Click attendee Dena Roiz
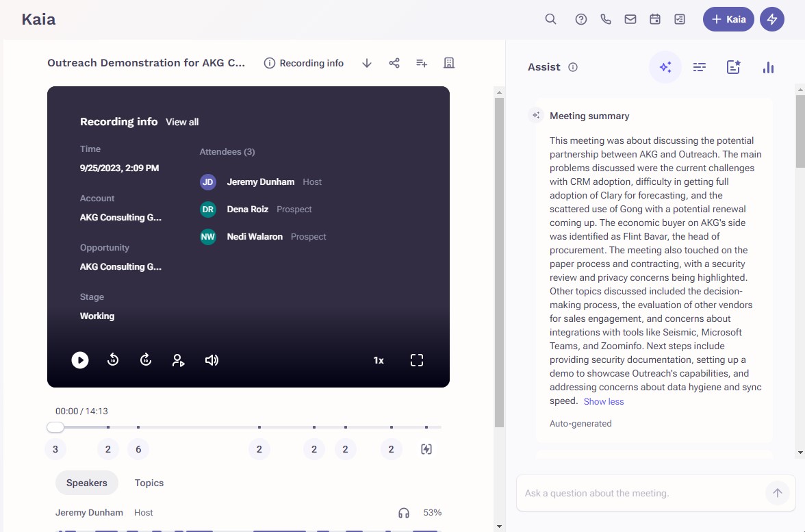 tap(248, 210)
